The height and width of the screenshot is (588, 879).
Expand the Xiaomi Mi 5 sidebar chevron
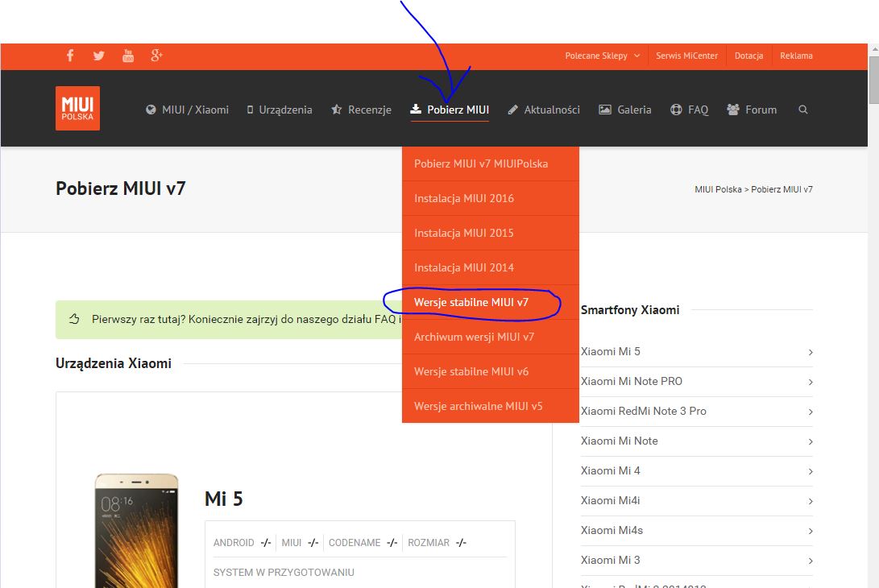(x=810, y=352)
